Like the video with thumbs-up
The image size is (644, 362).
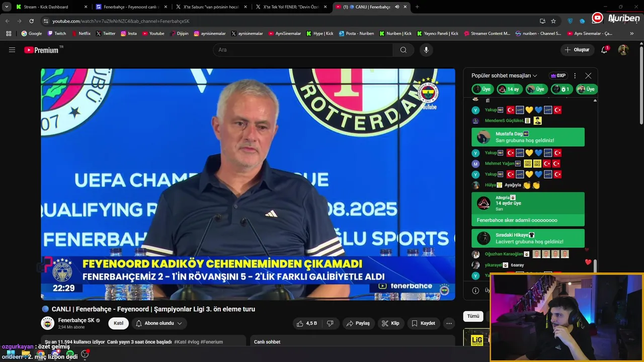tap(306, 323)
